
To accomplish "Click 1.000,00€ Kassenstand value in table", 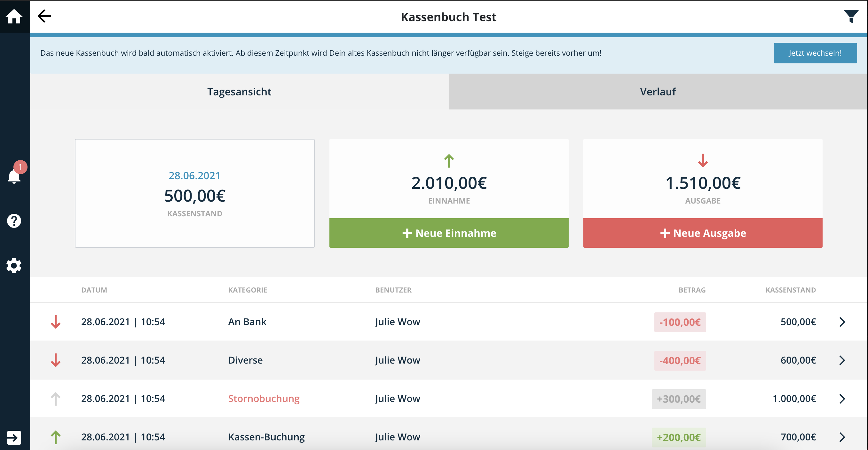I will [794, 399].
